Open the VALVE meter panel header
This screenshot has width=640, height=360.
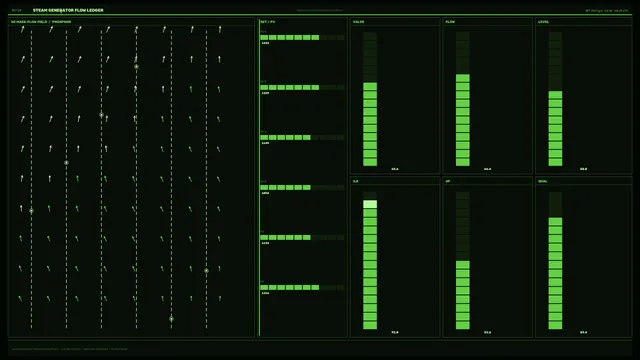(x=358, y=22)
